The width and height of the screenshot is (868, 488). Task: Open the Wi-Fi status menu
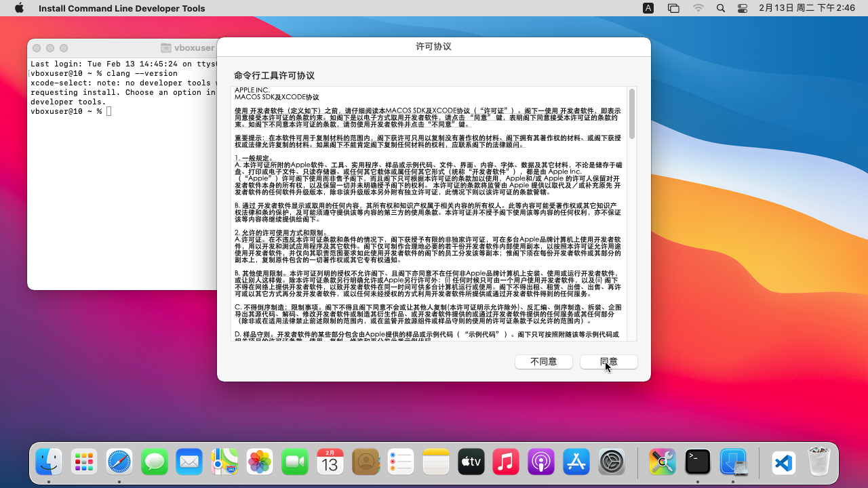(698, 8)
